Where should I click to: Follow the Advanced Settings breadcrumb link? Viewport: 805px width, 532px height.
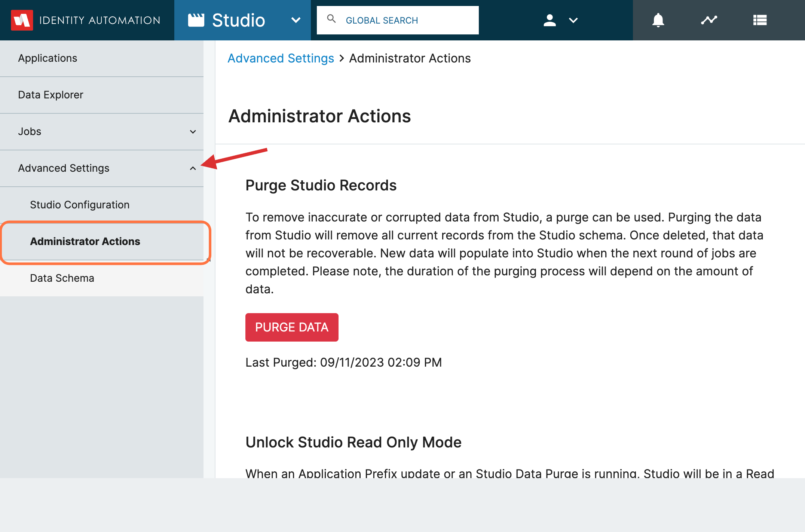pos(281,58)
